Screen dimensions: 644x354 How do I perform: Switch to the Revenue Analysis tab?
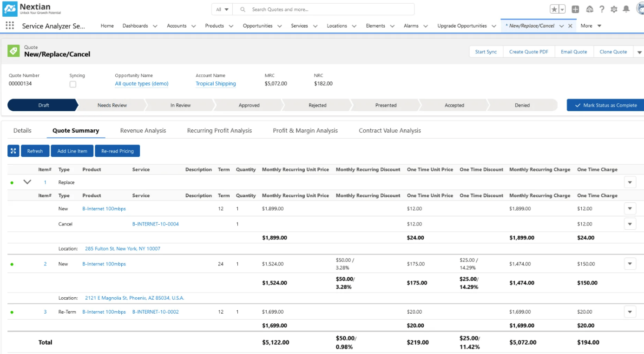click(x=143, y=131)
